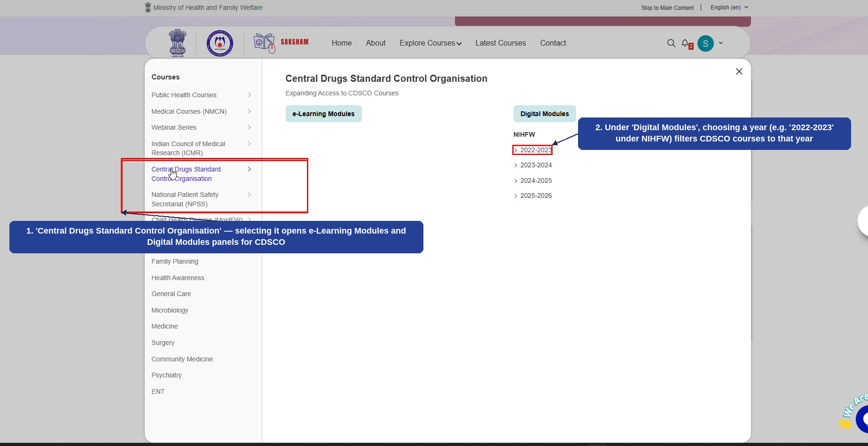Toggle Explore Courses dropdown
The height and width of the screenshot is (446, 868).
click(x=430, y=43)
